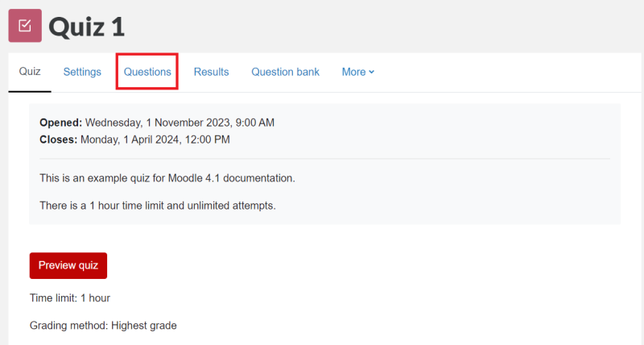Click the unlimited attempts description sentence
This screenshot has width=644, height=345.
coord(157,206)
